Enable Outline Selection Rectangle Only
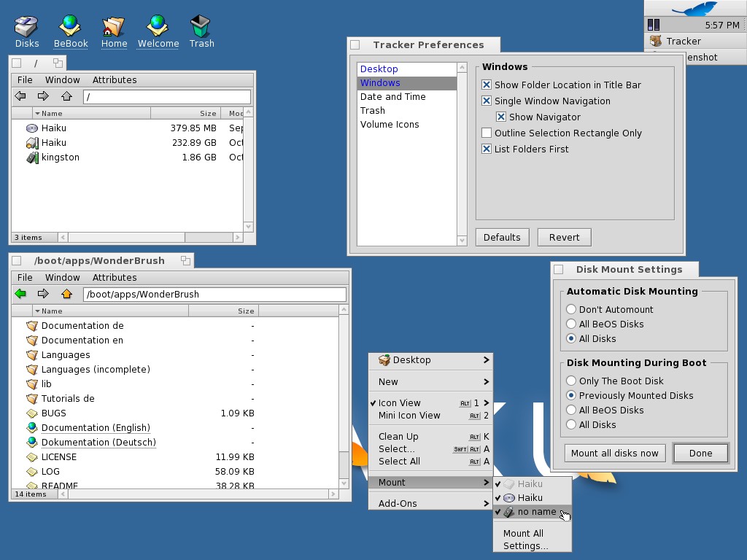Viewport: 747px width, 560px height. [x=487, y=133]
